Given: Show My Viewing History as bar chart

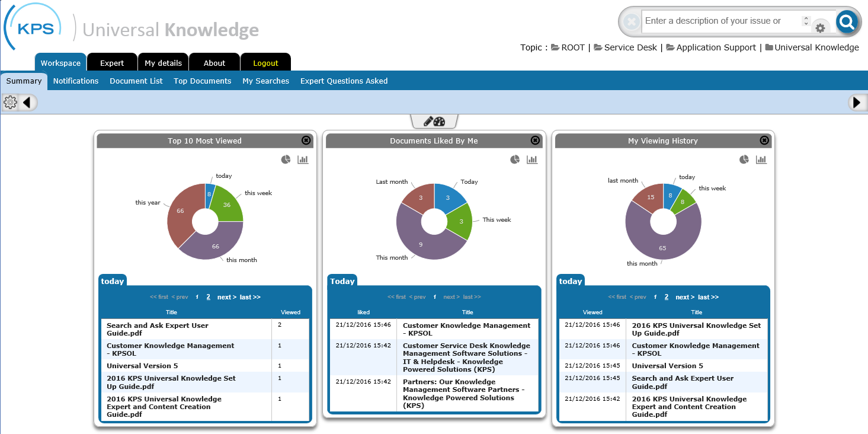Looking at the screenshot, I should 761,159.
